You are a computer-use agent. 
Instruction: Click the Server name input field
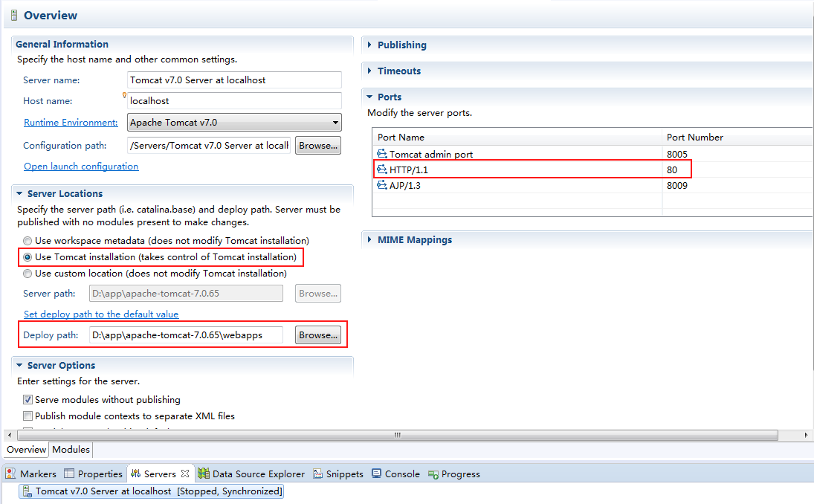tap(234, 80)
